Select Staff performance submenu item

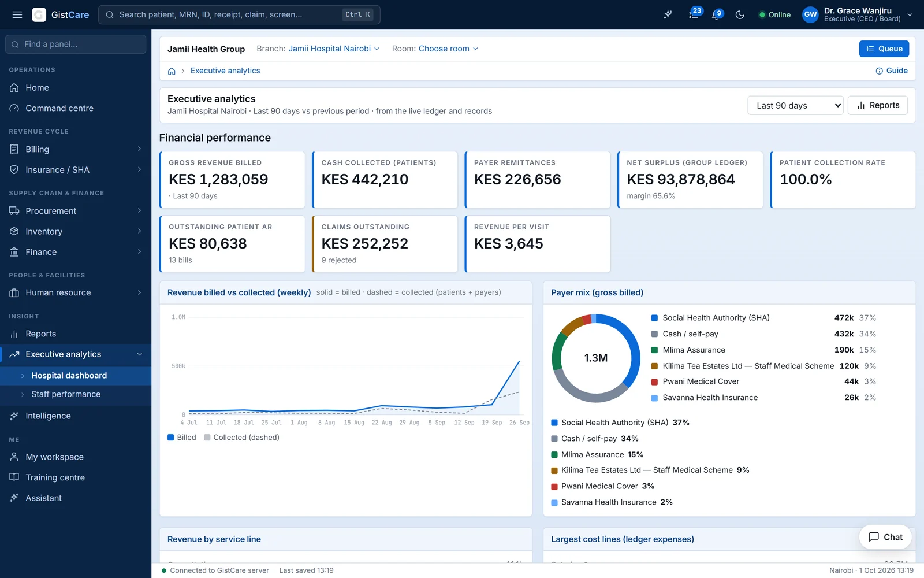(76, 394)
